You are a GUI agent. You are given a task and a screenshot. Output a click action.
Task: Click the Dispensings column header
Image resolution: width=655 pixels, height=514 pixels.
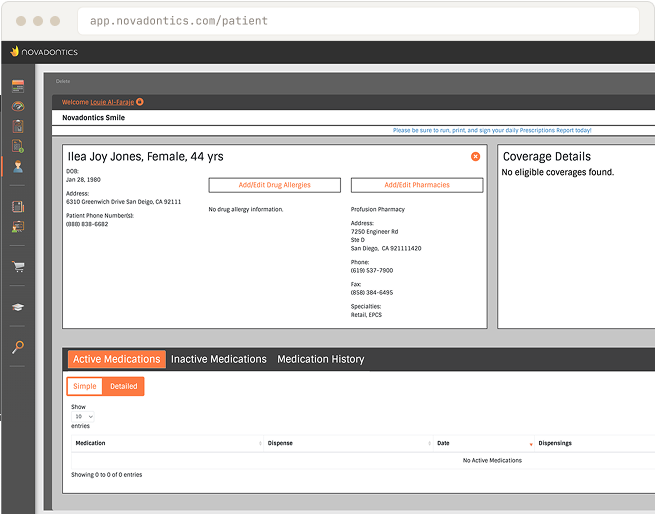(x=555, y=443)
